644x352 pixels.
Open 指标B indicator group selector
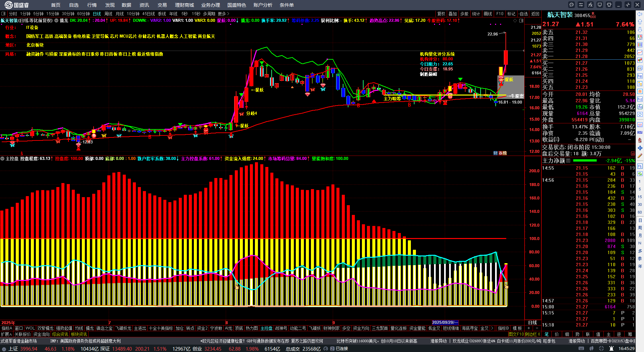point(503,328)
